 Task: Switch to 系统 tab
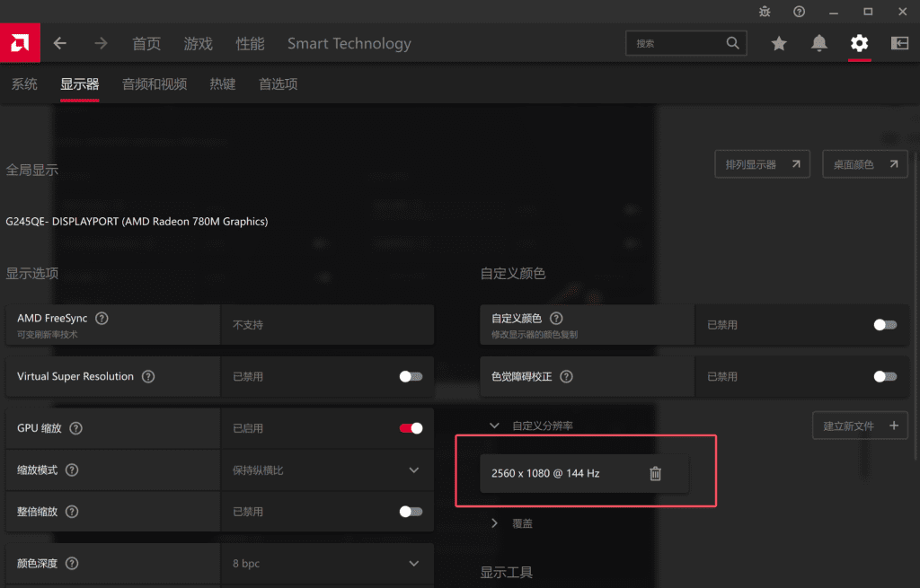click(24, 83)
